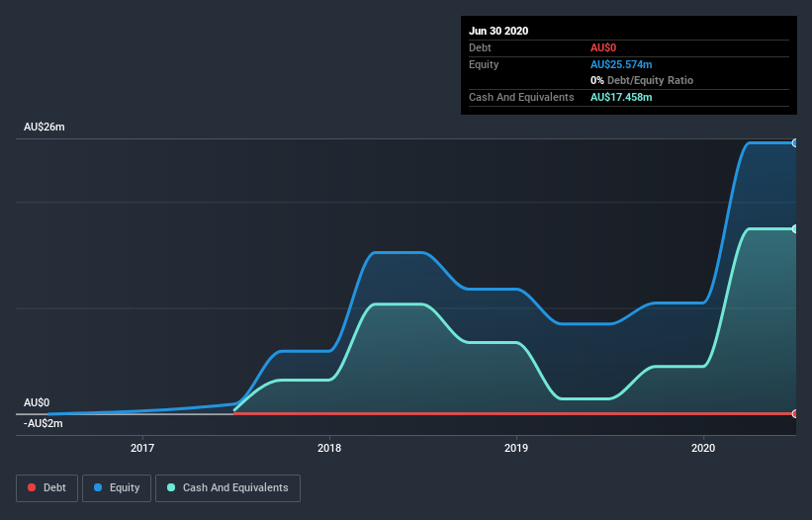The height and width of the screenshot is (520, 812).
Task: Click the Jun 30 2020 tooltip date
Action: coord(498,31)
